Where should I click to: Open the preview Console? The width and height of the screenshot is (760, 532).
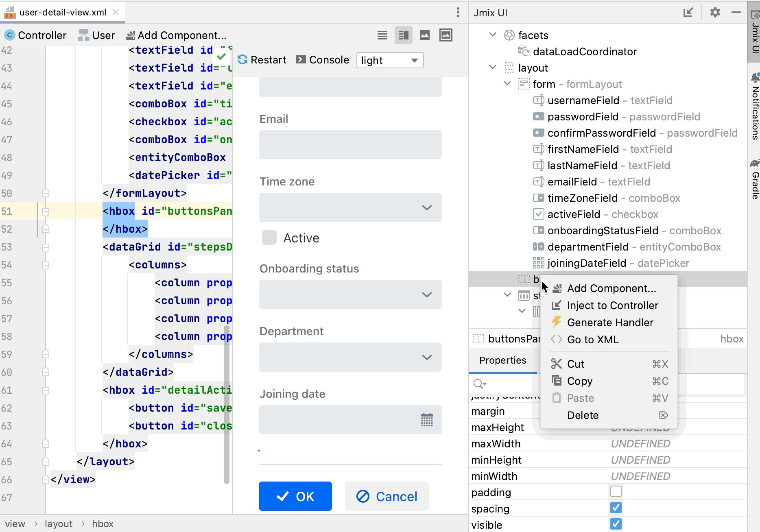(323, 60)
